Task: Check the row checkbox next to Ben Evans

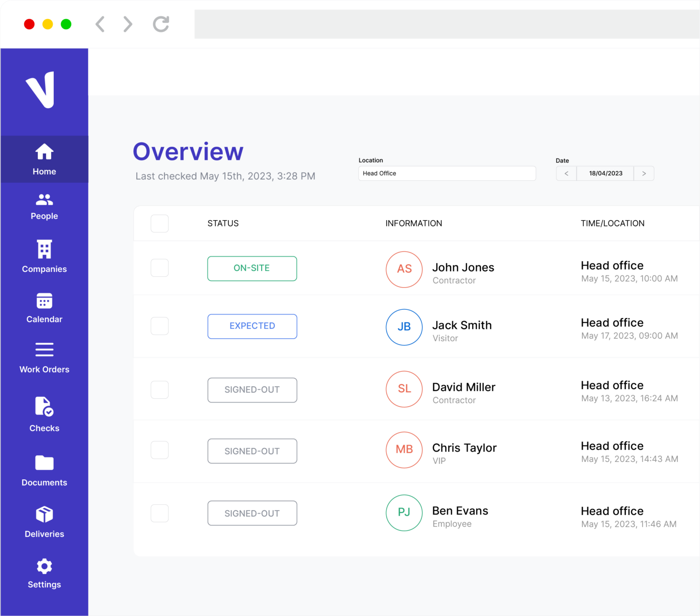Action: pyautogui.click(x=160, y=513)
